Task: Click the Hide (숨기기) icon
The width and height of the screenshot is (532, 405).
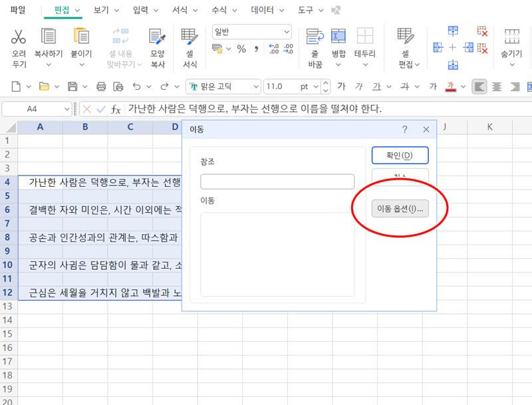Action: pyautogui.click(x=511, y=37)
